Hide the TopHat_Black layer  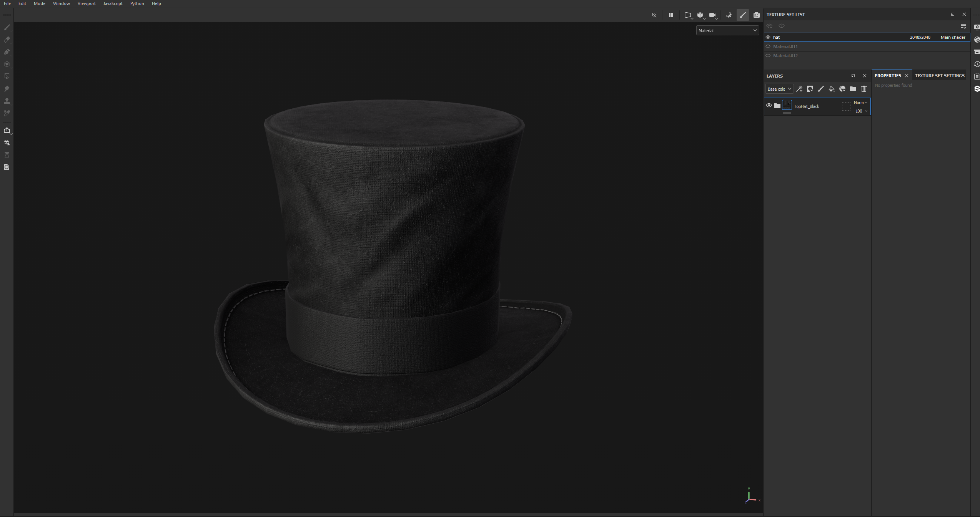(x=769, y=106)
